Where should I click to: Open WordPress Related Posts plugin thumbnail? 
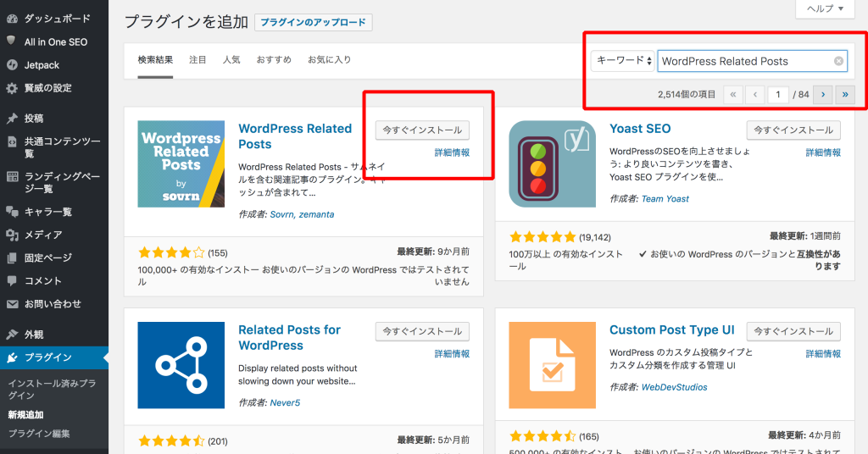(x=181, y=164)
